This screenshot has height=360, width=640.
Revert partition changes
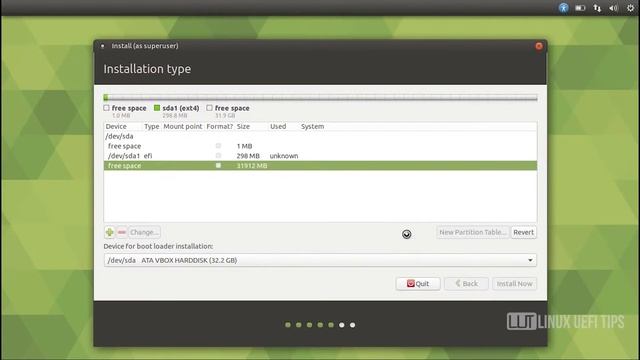[523, 232]
